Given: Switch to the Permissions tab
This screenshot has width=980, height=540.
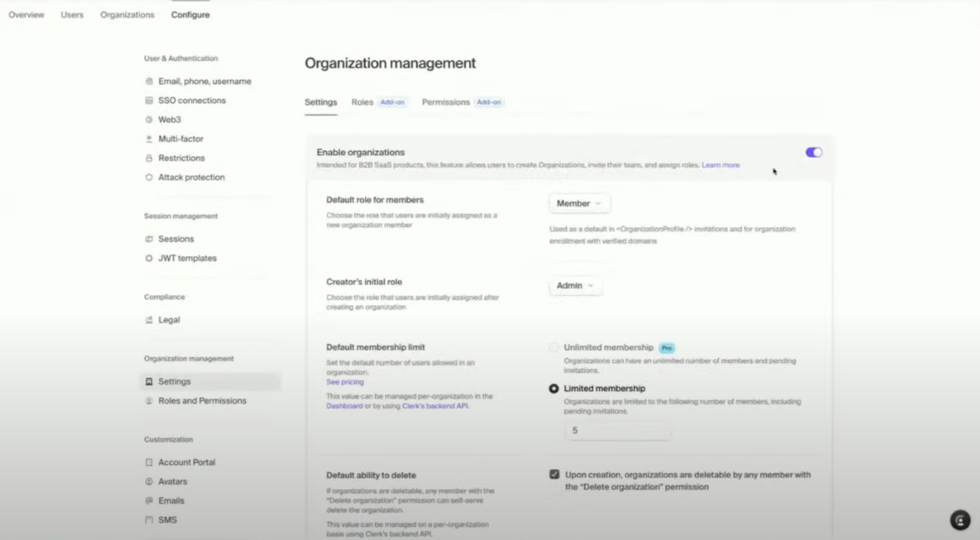Looking at the screenshot, I should click(x=446, y=102).
